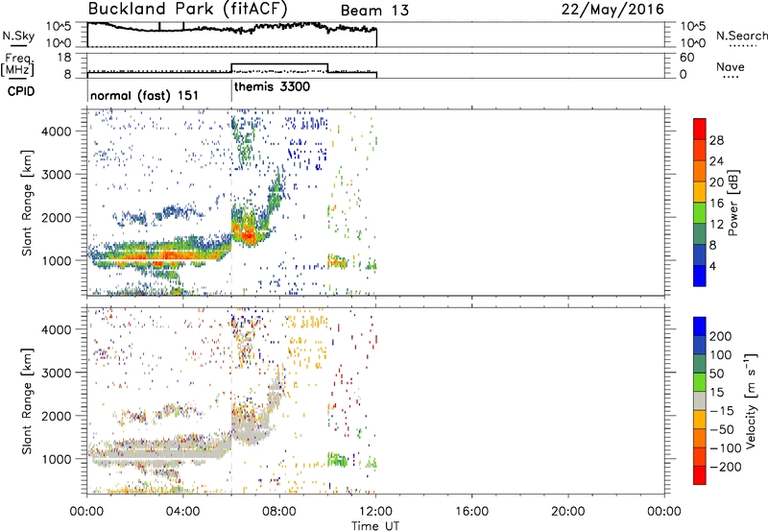Click the red bottom of velocity colorbar

point(700,475)
